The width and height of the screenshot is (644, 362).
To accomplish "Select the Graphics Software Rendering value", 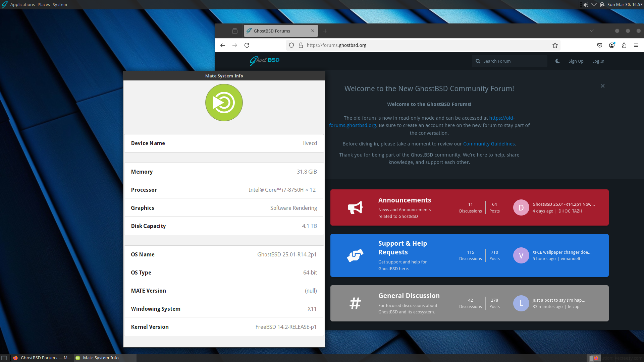I will coord(293,208).
